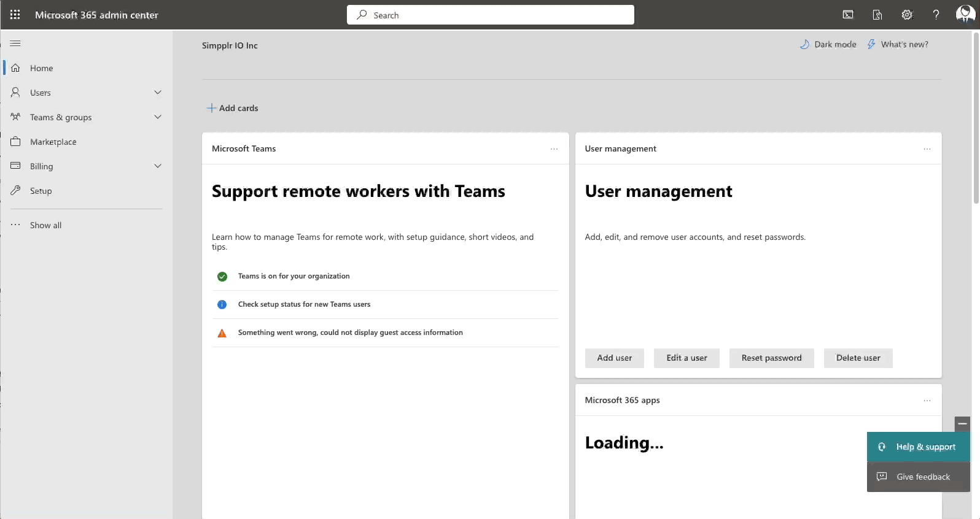Screen dimensions: 980x519
Task: Click Support remote workers with Teams heading
Action: click(359, 191)
